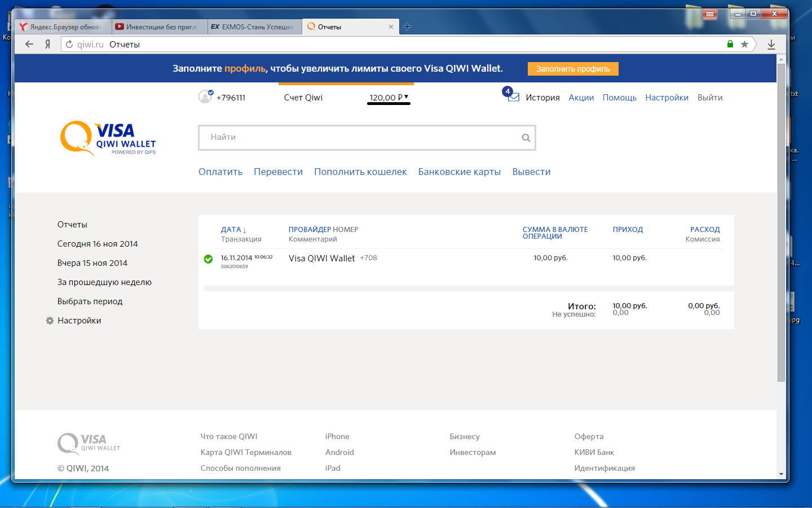Open Способы пополнения footer link

click(x=240, y=468)
